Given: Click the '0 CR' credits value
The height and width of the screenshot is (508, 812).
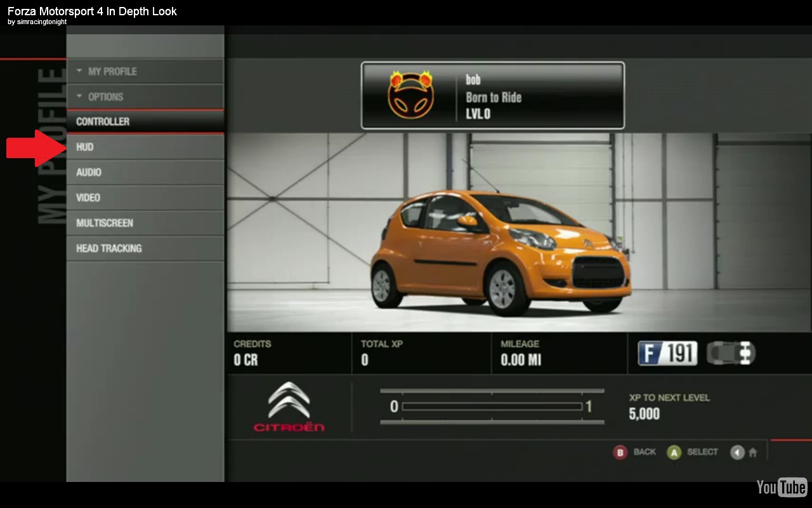Looking at the screenshot, I should point(246,360).
